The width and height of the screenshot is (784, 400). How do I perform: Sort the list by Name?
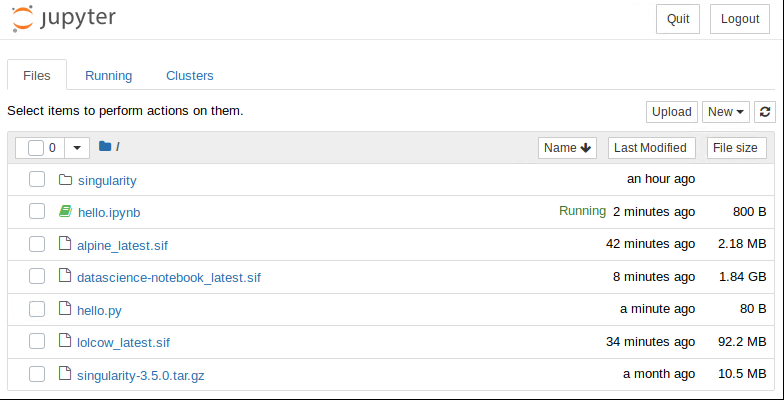coord(568,148)
